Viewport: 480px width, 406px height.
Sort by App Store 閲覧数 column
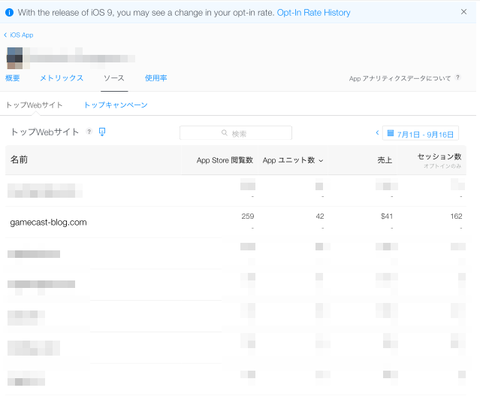225,160
